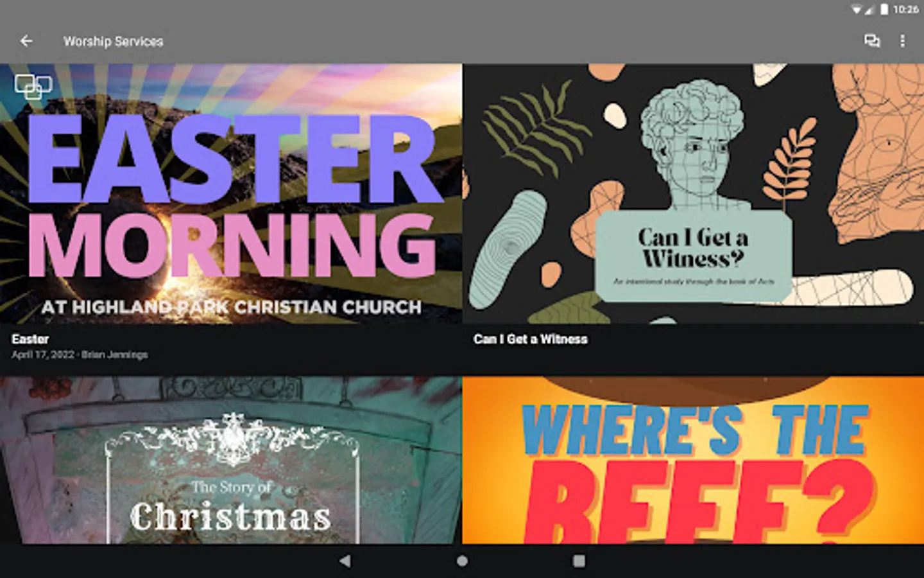This screenshot has height=578, width=924.
Task: Tap the Android home circle button
Action: pos(462,561)
